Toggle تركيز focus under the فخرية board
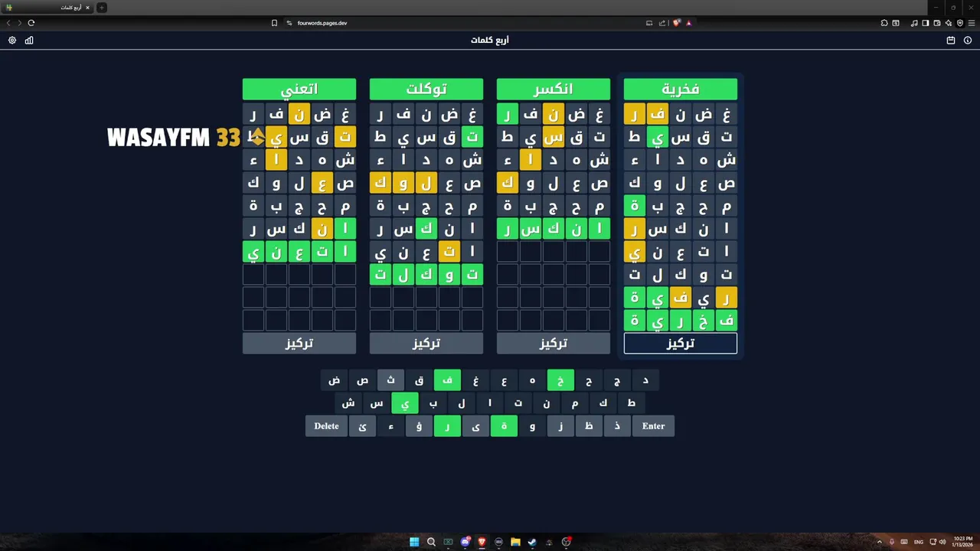Viewport: 980px width, 551px height. [681, 344]
